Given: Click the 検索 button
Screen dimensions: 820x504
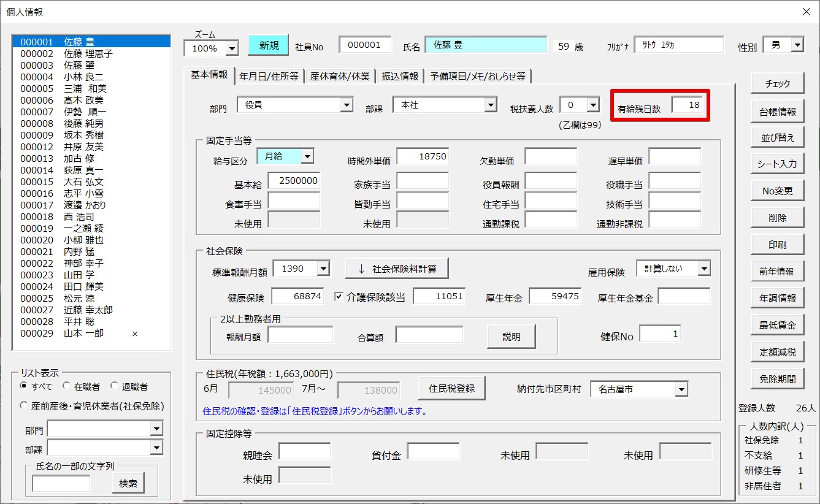Looking at the screenshot, I should pyautogui.click(x=128, y=483).
